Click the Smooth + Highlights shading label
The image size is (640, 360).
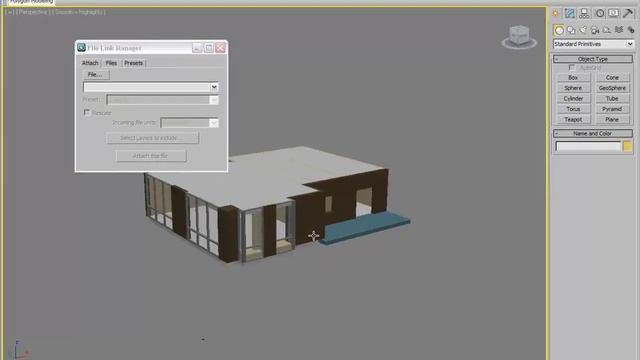(79, 12)
